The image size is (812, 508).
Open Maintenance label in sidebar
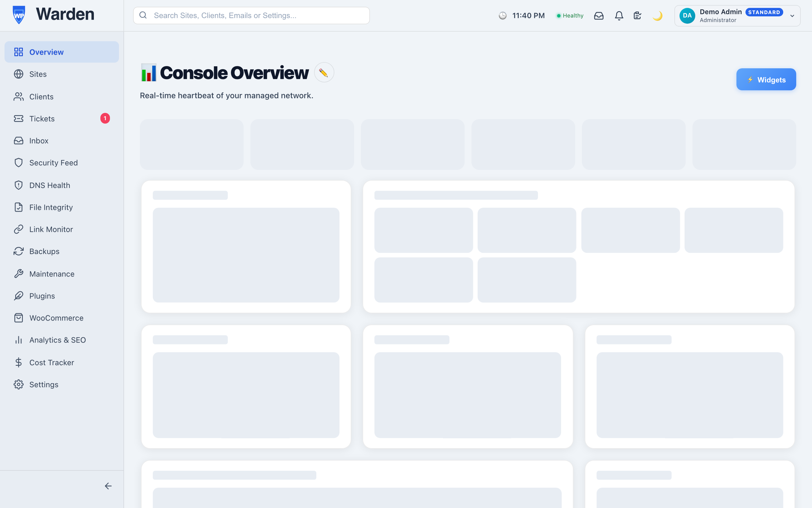click(x=52, y=274)
